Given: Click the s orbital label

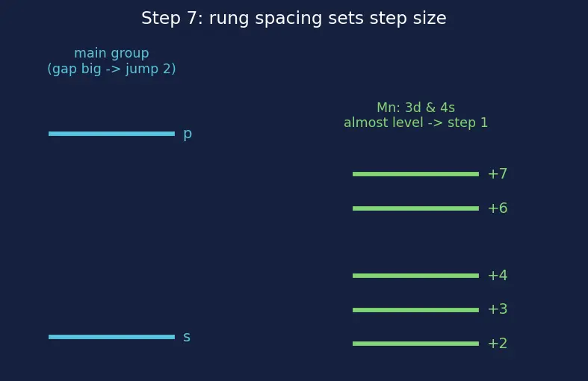Looking at the screenshot, I should (x=186, y=337).
